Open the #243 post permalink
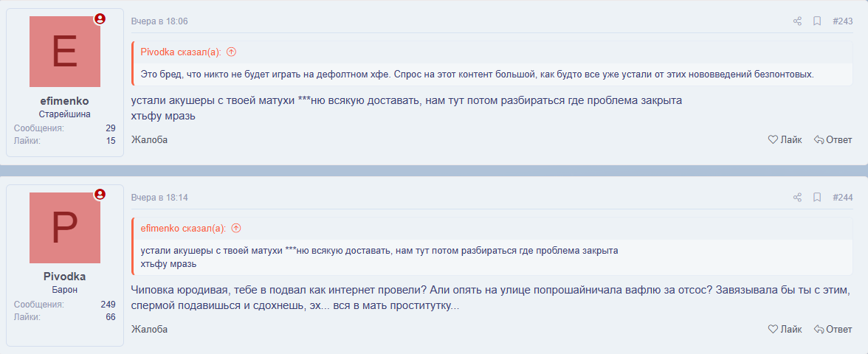The width and height of the screenshot is (868, 354). tap(842, 21)
